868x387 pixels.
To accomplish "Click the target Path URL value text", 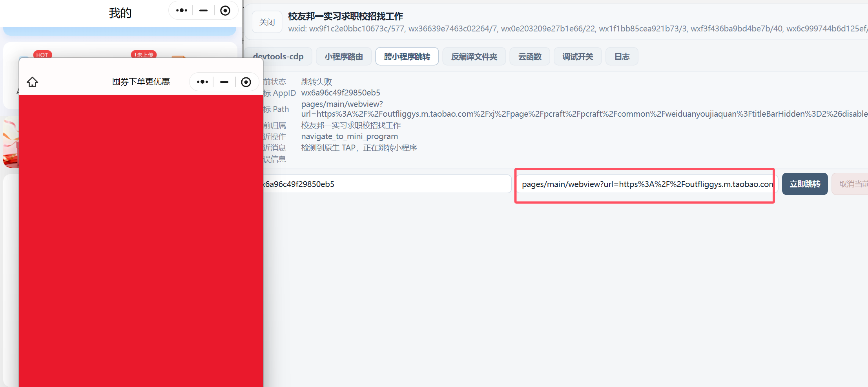I will 584,109.
